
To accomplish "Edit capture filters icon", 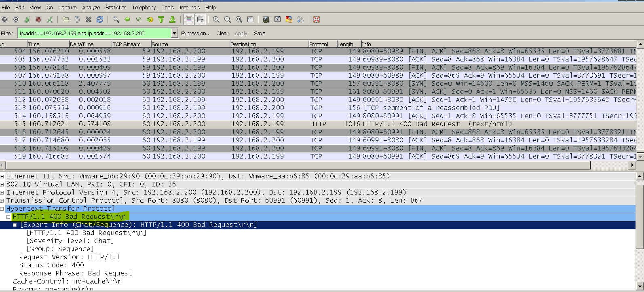I will [x=266, y=19].
